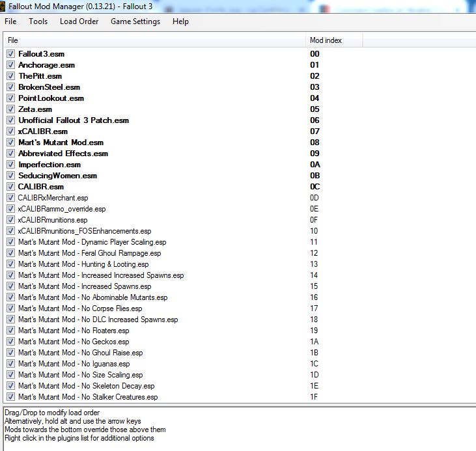476x451 pixels.
Task: Uncheck the No Ghoul Raise.esp checkbox
Action: click(x=10, y=353)
